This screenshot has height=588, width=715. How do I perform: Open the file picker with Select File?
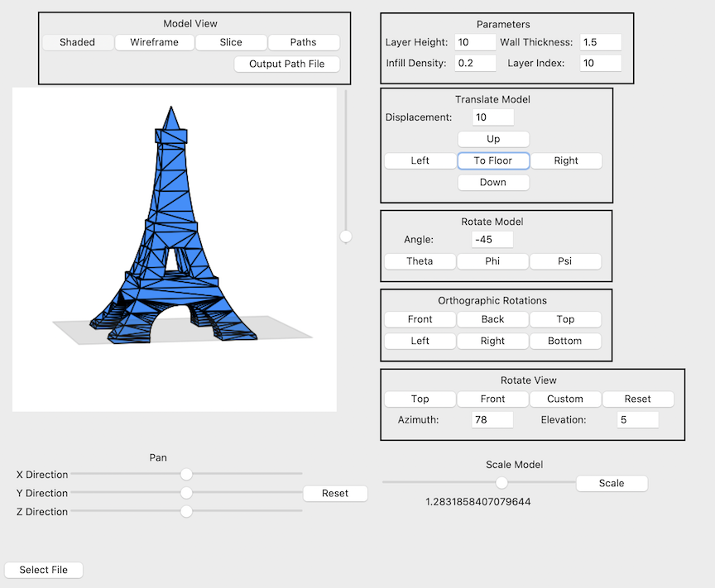pyautogui.click(x=43, y=570)
